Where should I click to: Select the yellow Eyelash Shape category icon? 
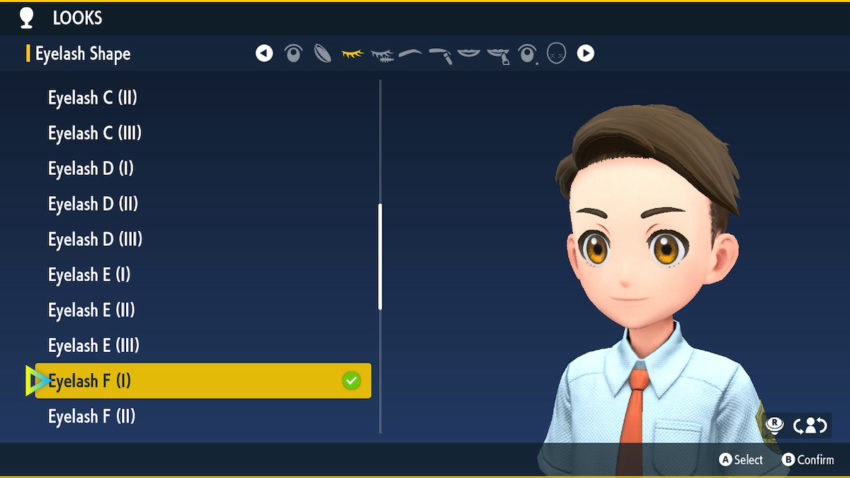(x=352, y=54)
